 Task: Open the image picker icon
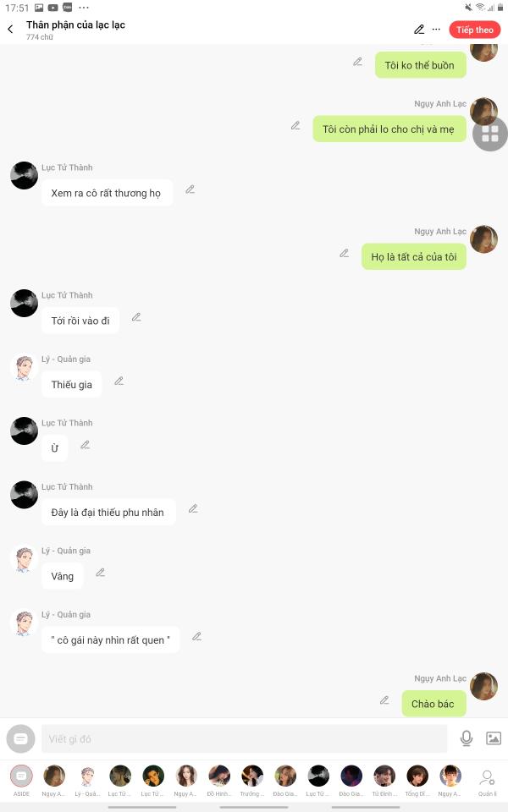(x=494, y=738)
